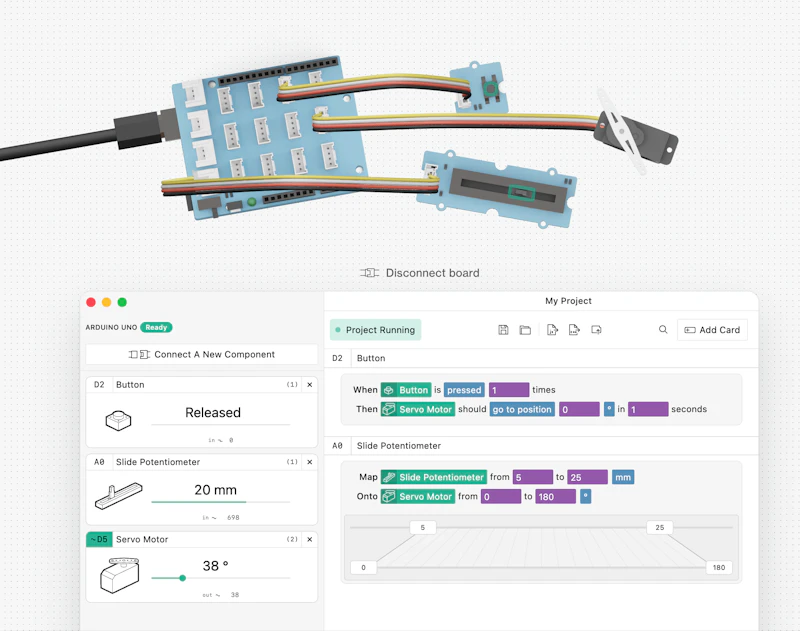Click the second file export icon

click(x=574, y=330)
